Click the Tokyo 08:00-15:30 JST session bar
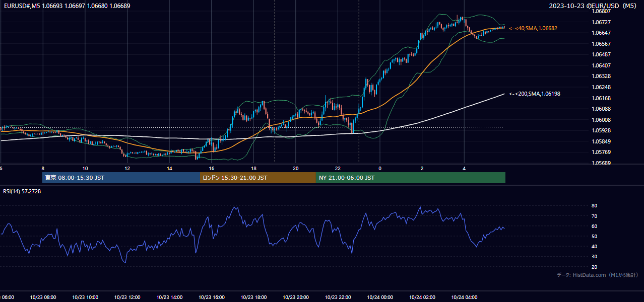This screenshot has height=302, width=644. pyautogui.click(x=121, y=178)
